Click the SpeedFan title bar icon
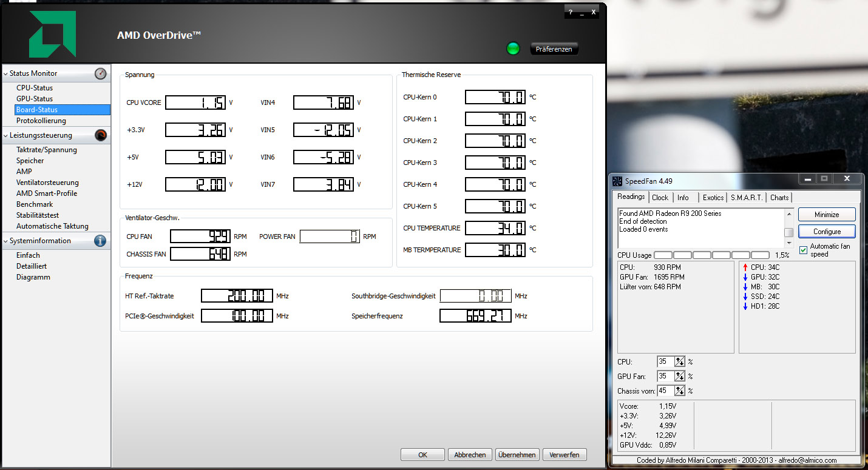The width and height of the screenshot is (868, 470). coord(617,181)
